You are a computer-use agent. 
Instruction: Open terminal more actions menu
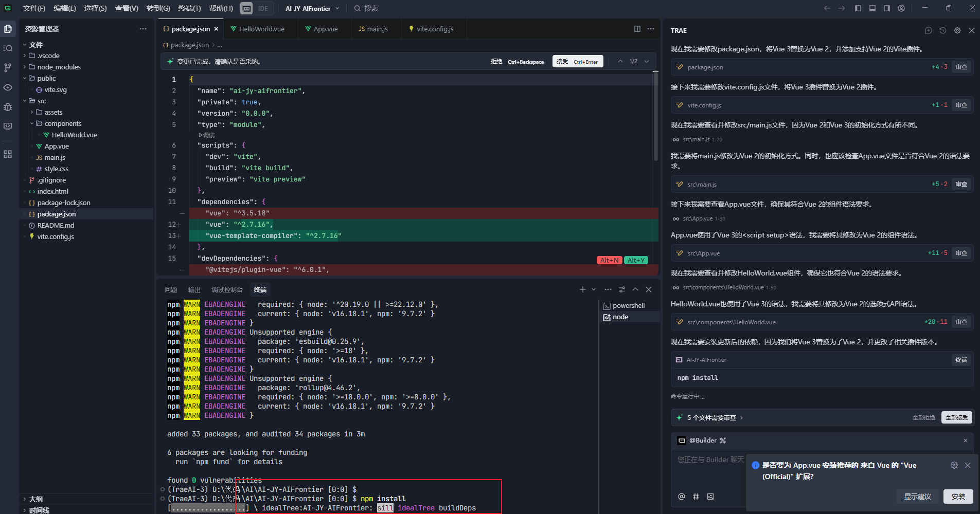pos(608,289)
